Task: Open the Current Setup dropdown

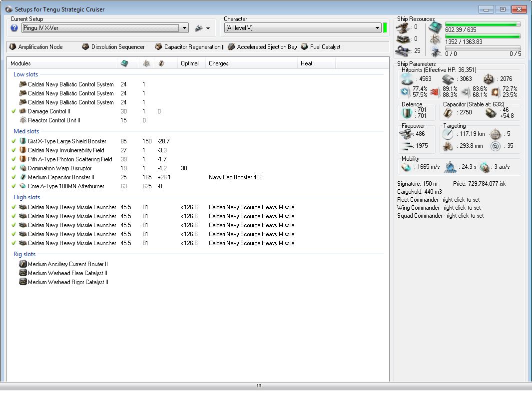Action: [x=184, y=28]
